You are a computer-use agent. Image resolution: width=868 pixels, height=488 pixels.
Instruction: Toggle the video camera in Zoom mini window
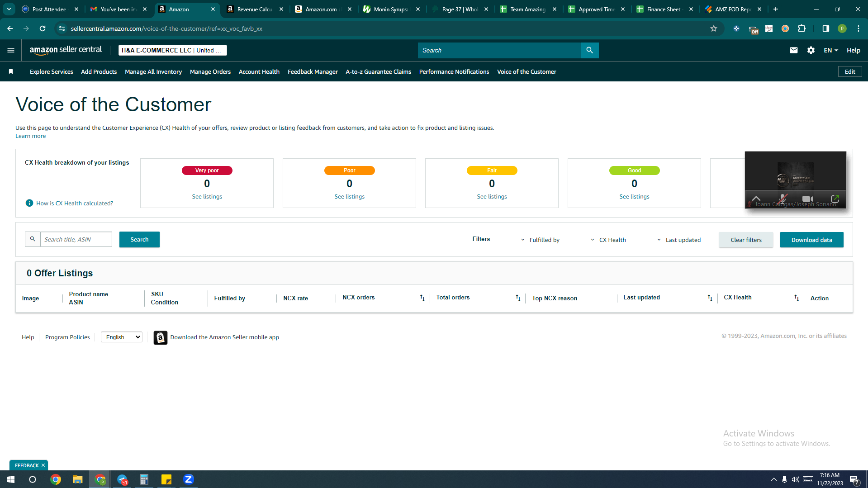808,199
